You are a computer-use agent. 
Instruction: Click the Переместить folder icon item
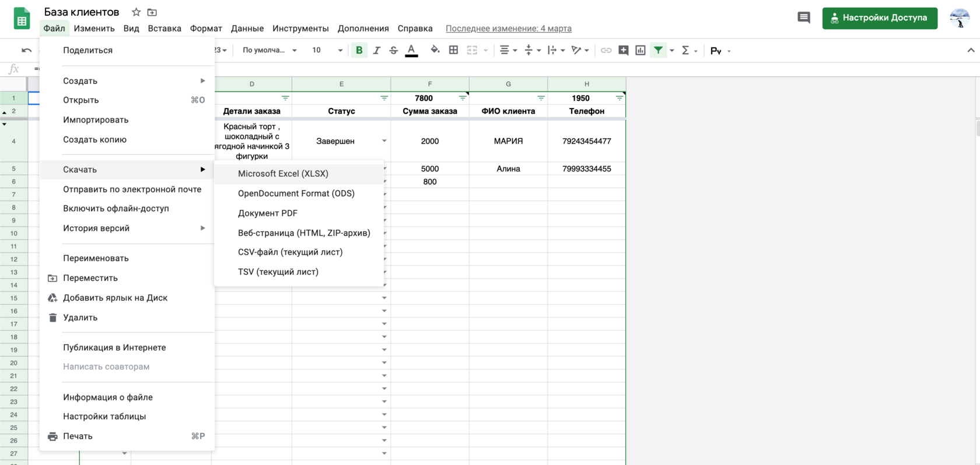pos(52,278)
